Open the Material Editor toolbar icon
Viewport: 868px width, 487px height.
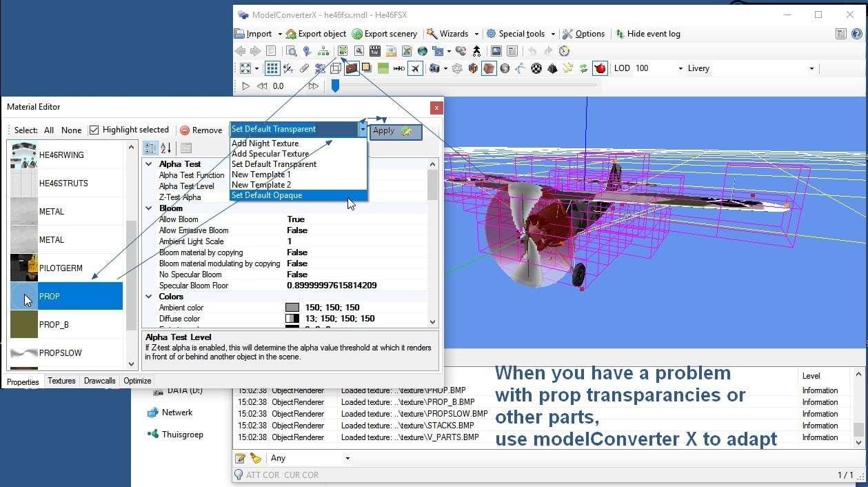(x=343, y=51)
